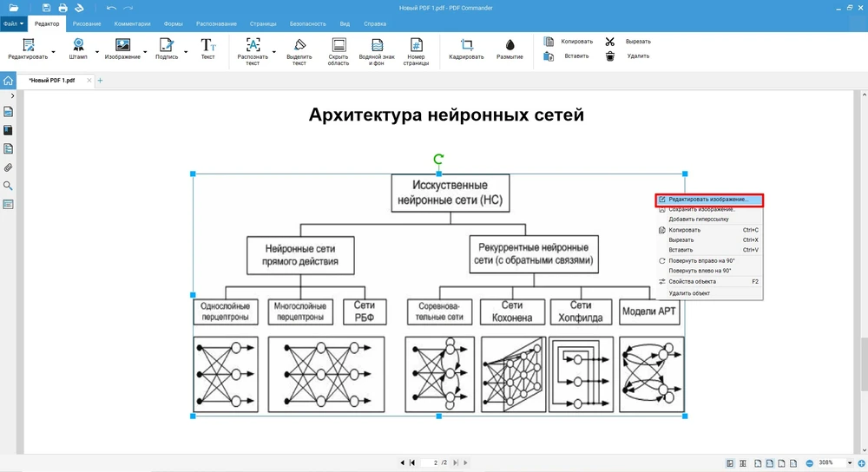
Task: Expand the Изображение dropdown arrow
Action: [147, 52]
